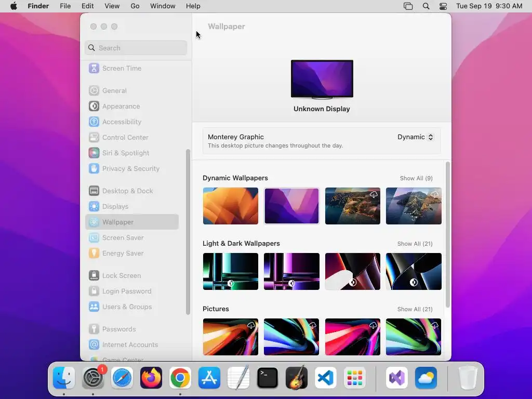Choose red and white Light & Dark wallpaper
This screenshot has width=532, height=399.
click(353, 271)
